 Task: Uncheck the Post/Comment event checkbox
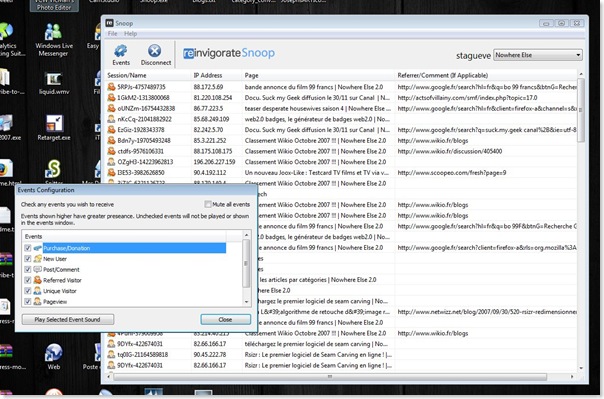pos(28,269)
